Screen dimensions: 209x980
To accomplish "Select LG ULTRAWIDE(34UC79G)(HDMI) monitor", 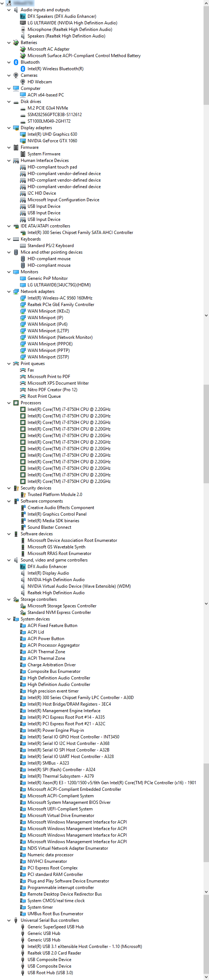I will coord(59,285).
